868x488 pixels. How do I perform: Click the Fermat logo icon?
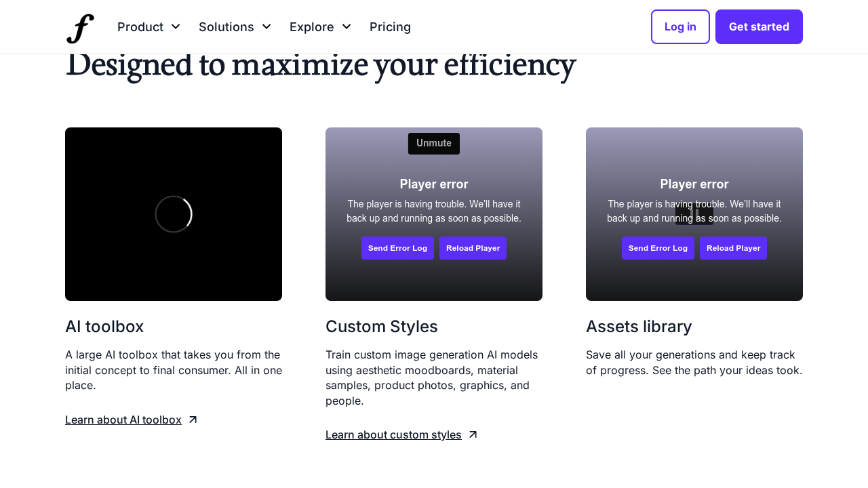(x=80, y=28)
